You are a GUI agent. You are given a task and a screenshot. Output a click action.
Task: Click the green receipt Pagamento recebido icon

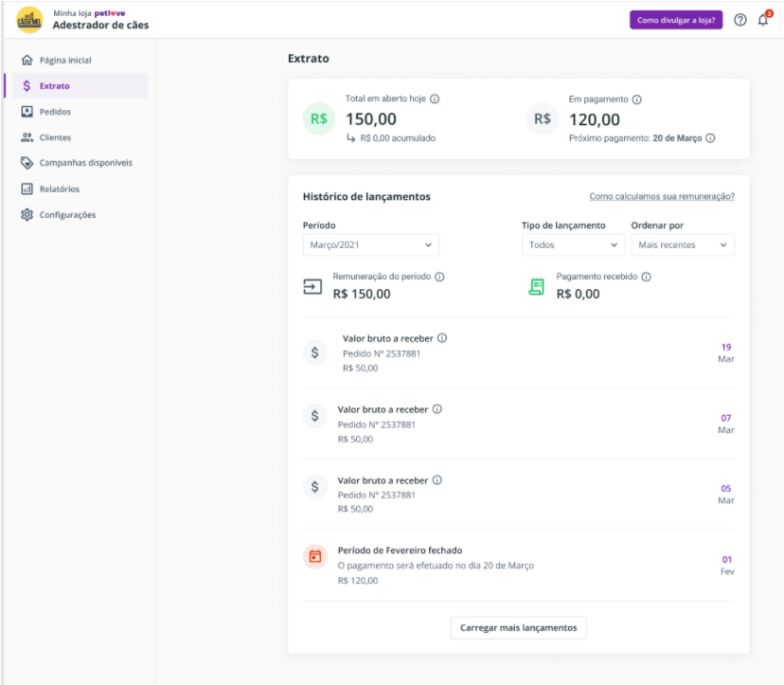click(536, 286)
